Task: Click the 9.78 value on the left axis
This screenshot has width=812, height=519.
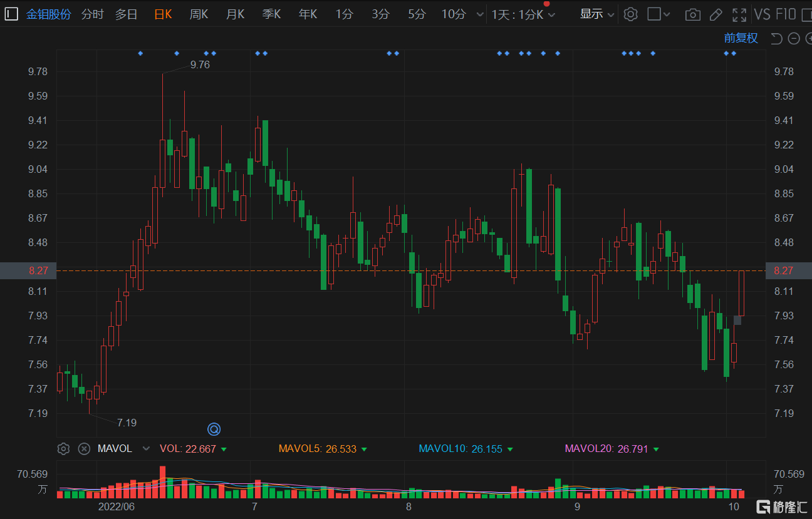Action: coord(38,71)
